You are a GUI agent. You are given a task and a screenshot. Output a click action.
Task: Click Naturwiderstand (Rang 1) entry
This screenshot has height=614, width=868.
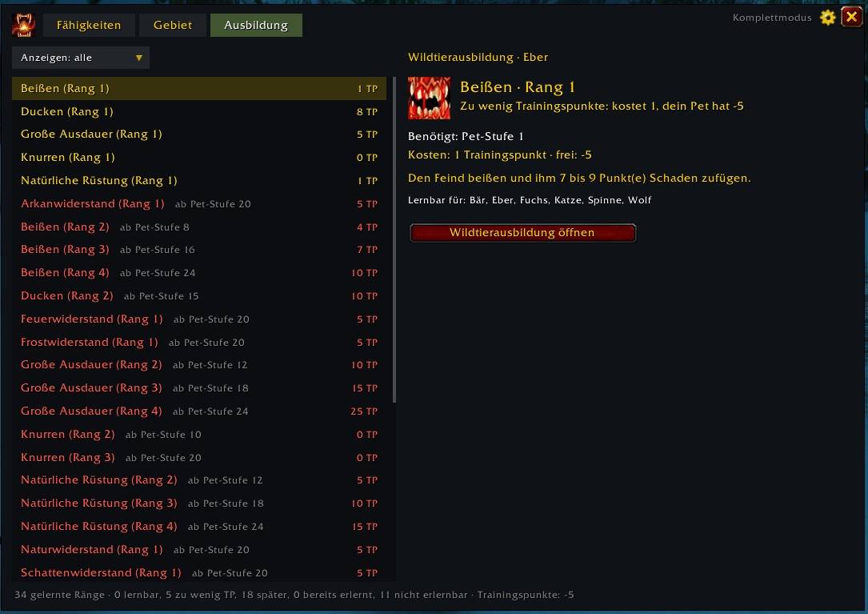(x=199, y=550)
